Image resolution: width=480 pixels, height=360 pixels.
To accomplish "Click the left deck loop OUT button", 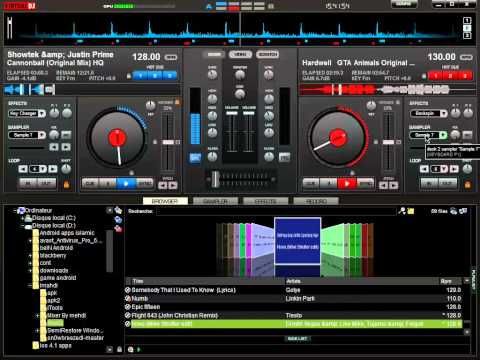I will tap(47, 184).
